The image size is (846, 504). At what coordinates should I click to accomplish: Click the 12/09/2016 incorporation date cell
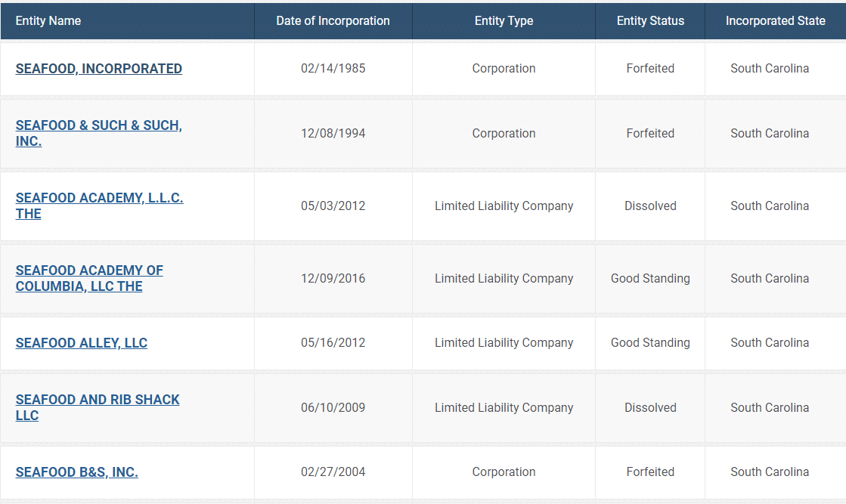coord(333,279)
